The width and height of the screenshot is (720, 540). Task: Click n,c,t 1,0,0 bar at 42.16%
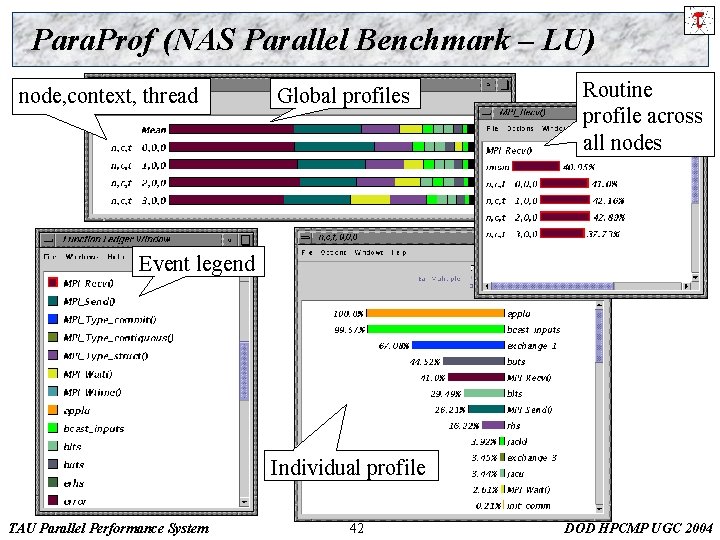pyautogui.click(x=565, y=200)
